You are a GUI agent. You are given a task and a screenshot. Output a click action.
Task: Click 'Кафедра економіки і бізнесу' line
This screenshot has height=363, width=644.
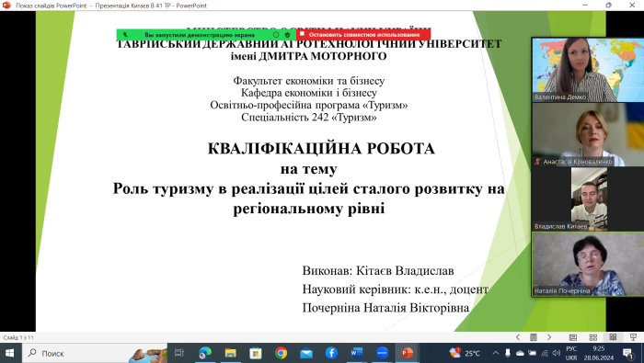coord(309,93)
